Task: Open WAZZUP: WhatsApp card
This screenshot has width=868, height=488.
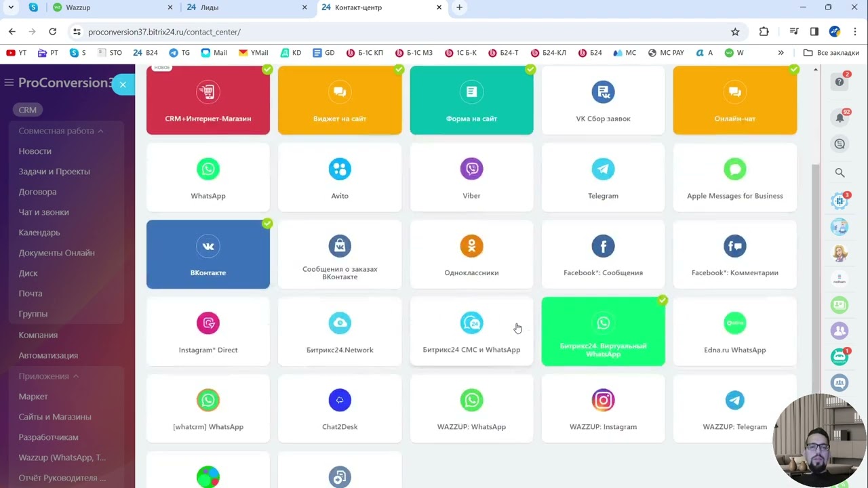Action: click(x=471, y=409)
